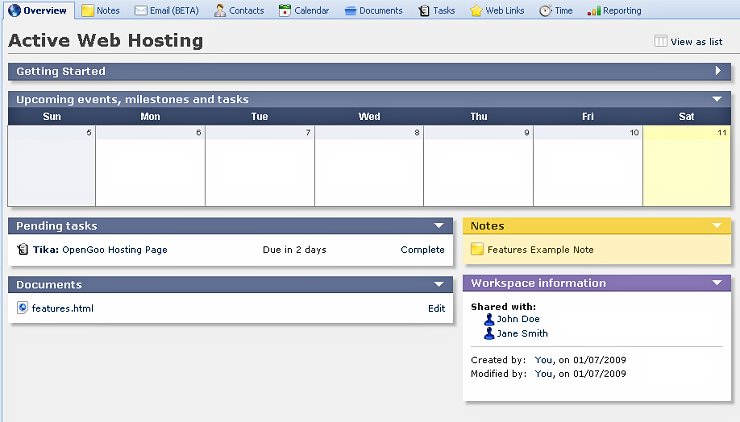Collapse the Documents panel arrow
Screen dimensions: 740x422
pyautogui.click(x=439, y=284)
